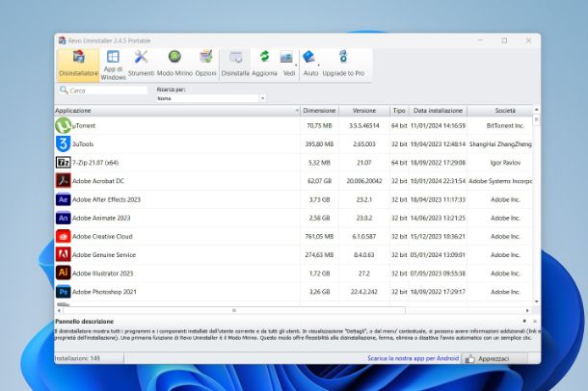Select the µTorrent application icon
This screenshot has width=588, height=391.
pyautogui.click(x=63, y=125)
